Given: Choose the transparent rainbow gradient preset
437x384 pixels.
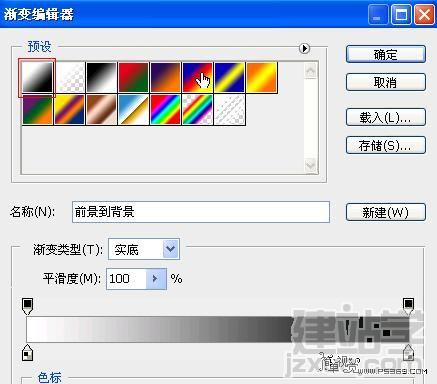Looking at the screenshot, I should (x=197, y=109).
